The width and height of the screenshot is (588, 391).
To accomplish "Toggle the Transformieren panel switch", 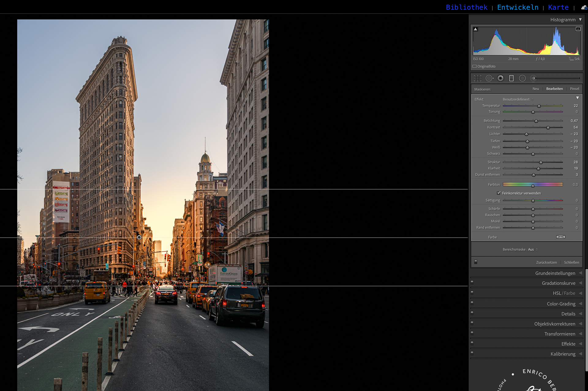I will 472,333.
